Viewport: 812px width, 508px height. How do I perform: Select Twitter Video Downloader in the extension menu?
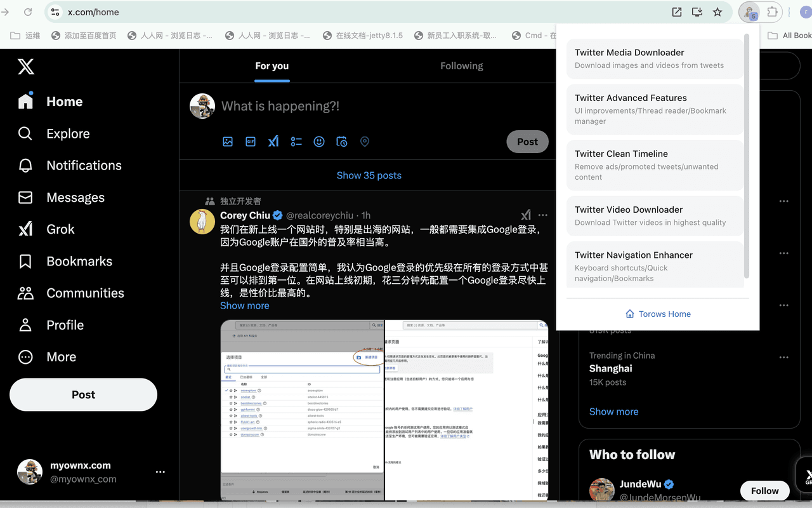click(x=655, y=215)
